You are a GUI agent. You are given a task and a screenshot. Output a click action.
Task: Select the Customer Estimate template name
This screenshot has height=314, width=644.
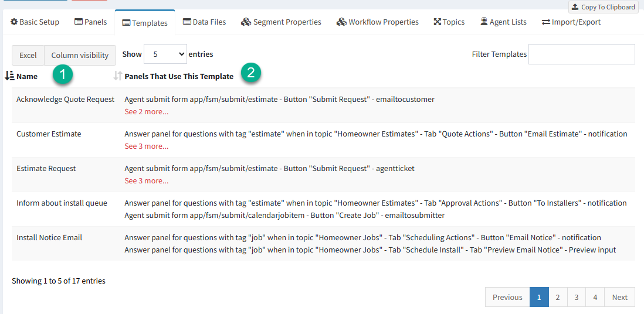click(49, 134)
